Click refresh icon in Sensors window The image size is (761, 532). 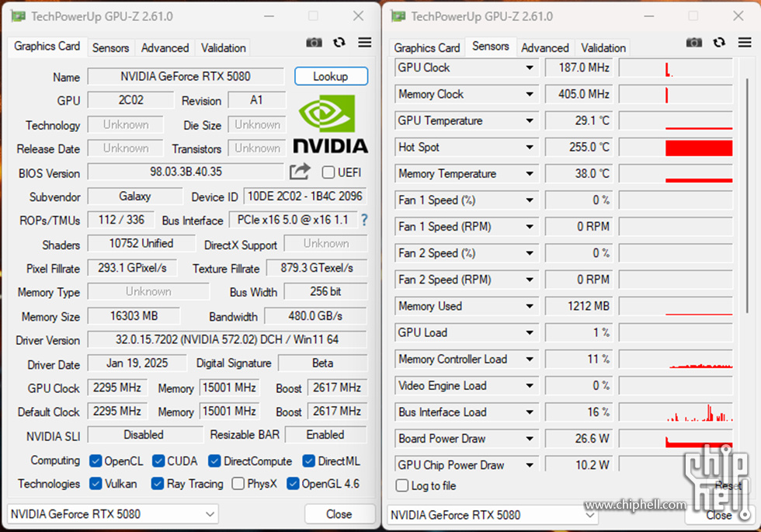[x=719, y=43]
